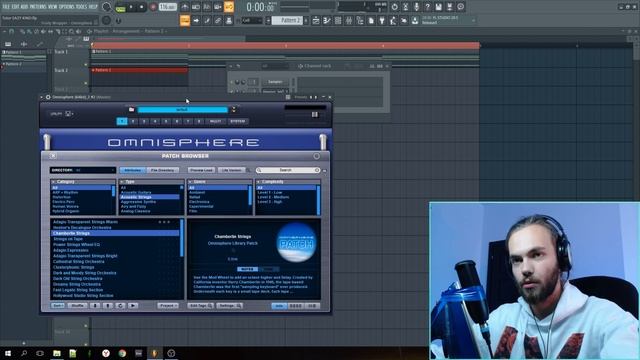
Task: Click the plus button next to Pattern 2
Action: tap(307, 20)
